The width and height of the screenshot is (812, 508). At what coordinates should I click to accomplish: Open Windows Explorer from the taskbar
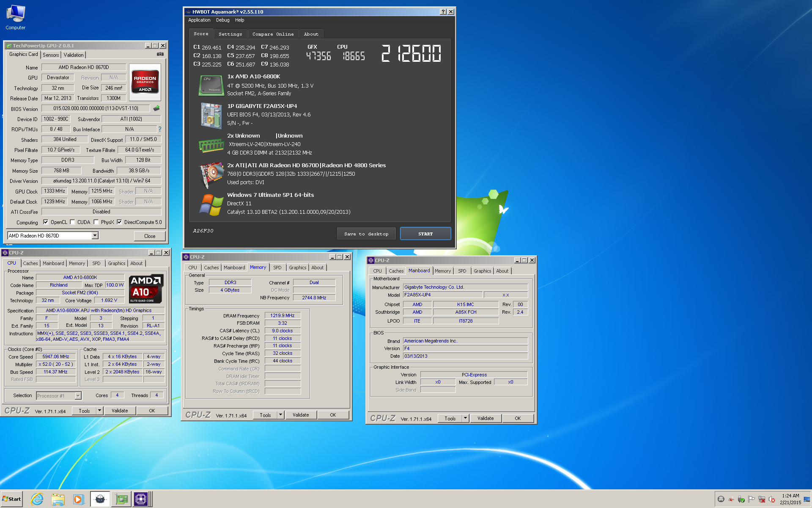[58, 499]
